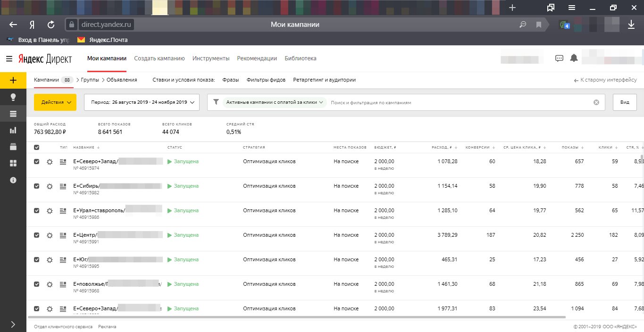Image resolution: width=644 pixels, height=332 pixels.
Task: Open the bar chart statistics sidebar icon
Action: pos(13,130)
